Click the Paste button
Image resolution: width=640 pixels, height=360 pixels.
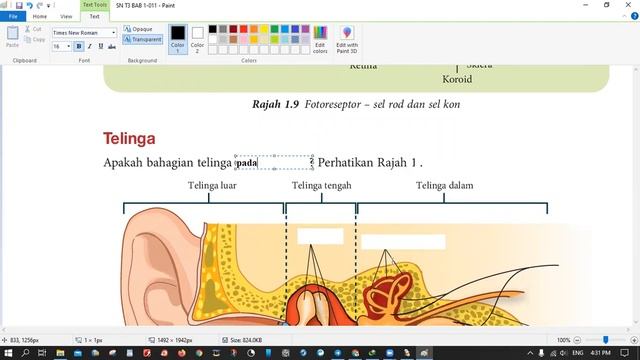13,37
